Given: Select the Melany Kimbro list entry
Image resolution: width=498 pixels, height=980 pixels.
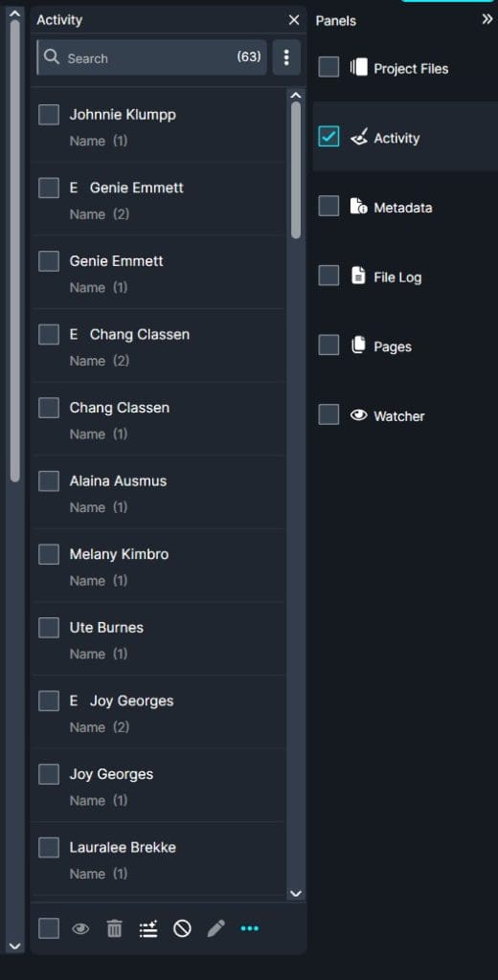Looking at the screenshot, I should point(158,566).
